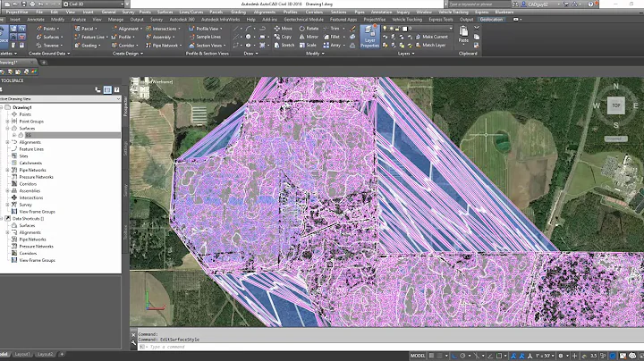This screenshot has width=644, height=361.
Task: Toggle MODEL space button in status bar
Action: (418, 356)
